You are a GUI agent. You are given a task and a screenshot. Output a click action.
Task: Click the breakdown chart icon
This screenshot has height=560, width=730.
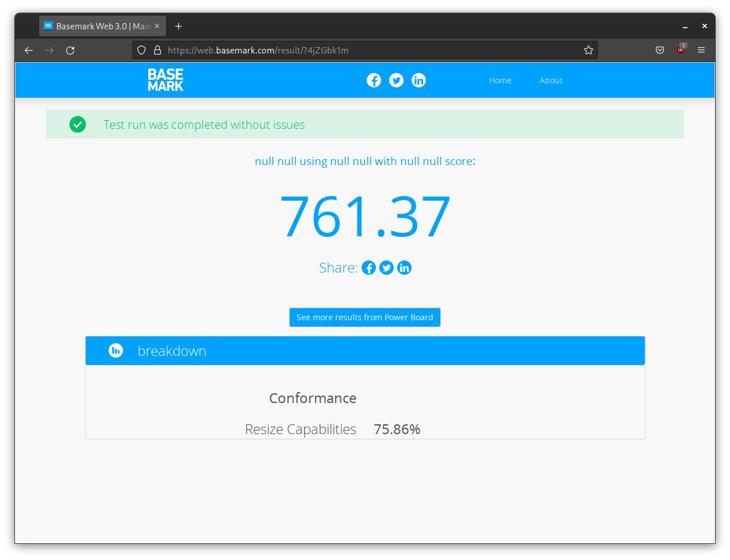(116, 350)
